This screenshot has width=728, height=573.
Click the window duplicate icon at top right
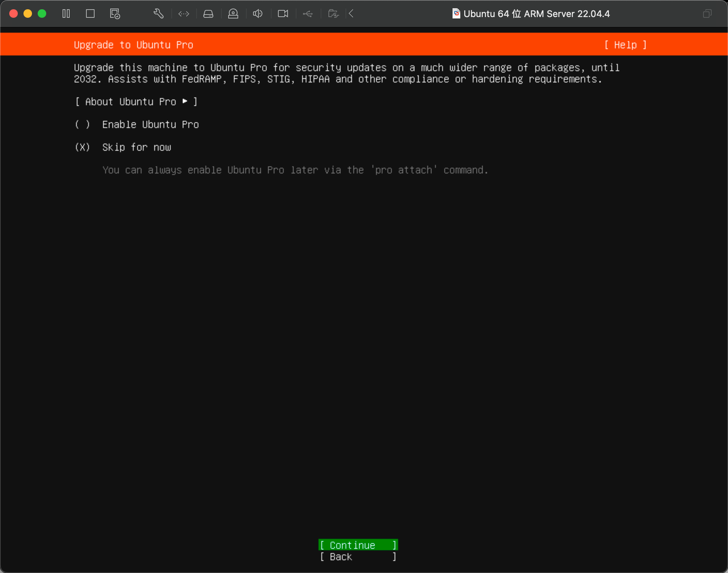coord(707,14)
